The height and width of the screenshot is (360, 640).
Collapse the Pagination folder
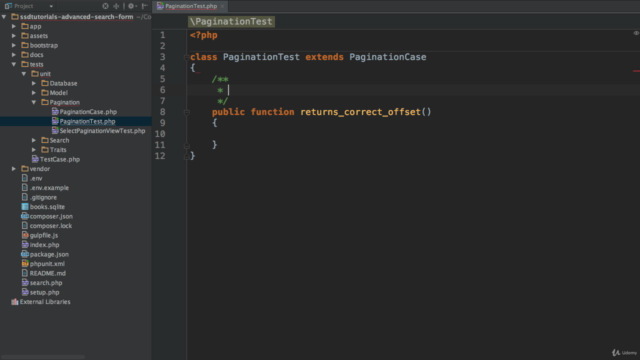(34, 102)
